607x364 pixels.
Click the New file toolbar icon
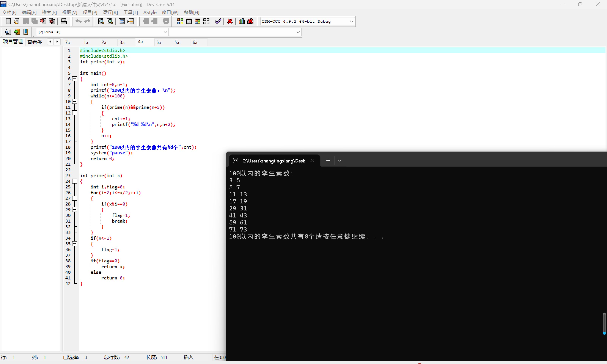coord(8,21)
